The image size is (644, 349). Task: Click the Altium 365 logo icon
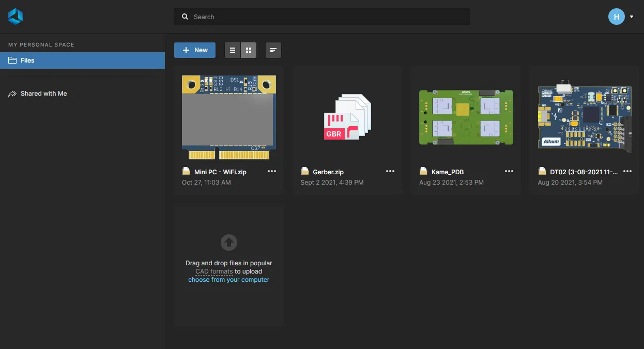pos(16,17)
